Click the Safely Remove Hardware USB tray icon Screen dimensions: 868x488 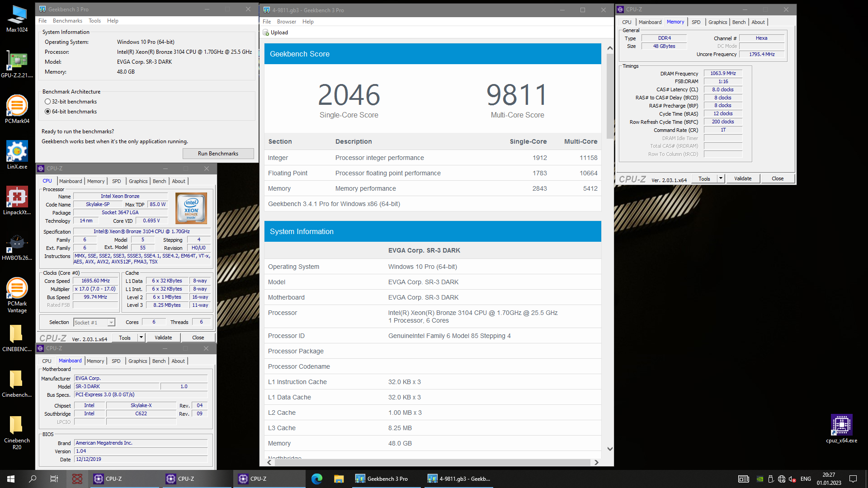point(771,479)
